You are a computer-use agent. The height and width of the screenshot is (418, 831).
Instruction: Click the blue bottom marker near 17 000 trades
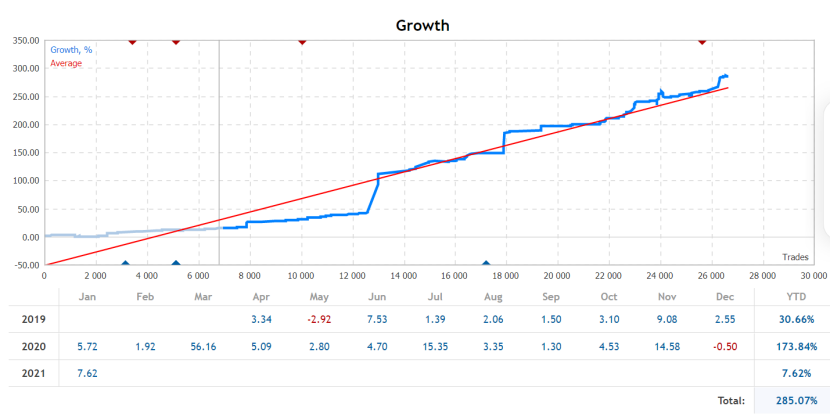point(485,263)
